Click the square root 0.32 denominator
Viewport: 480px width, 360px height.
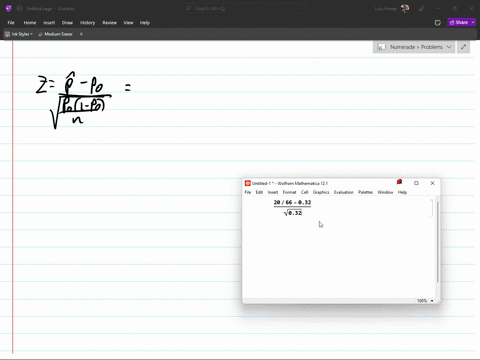[293, 213]
